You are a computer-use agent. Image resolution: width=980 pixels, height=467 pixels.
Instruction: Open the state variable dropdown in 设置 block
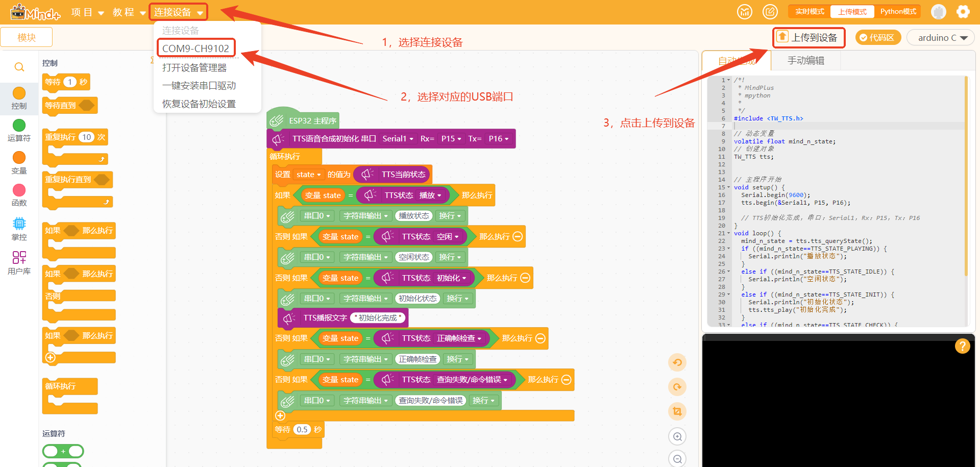[308, 175]
